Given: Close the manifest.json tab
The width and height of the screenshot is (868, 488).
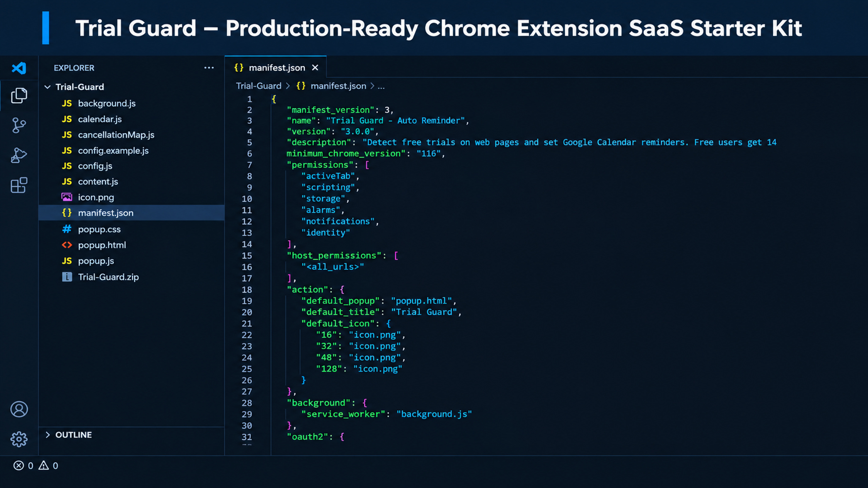Looking at the screenshot, I should pos(315,68).
